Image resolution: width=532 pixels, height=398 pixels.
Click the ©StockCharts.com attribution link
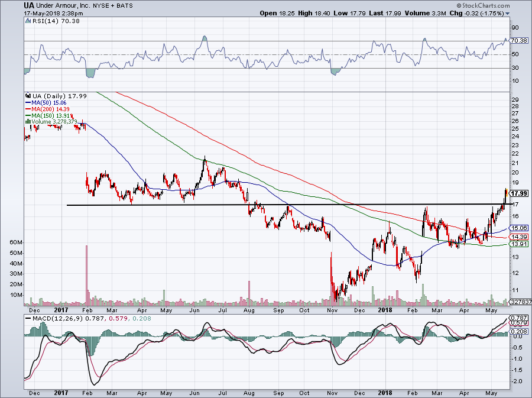[x=483, y=5]
